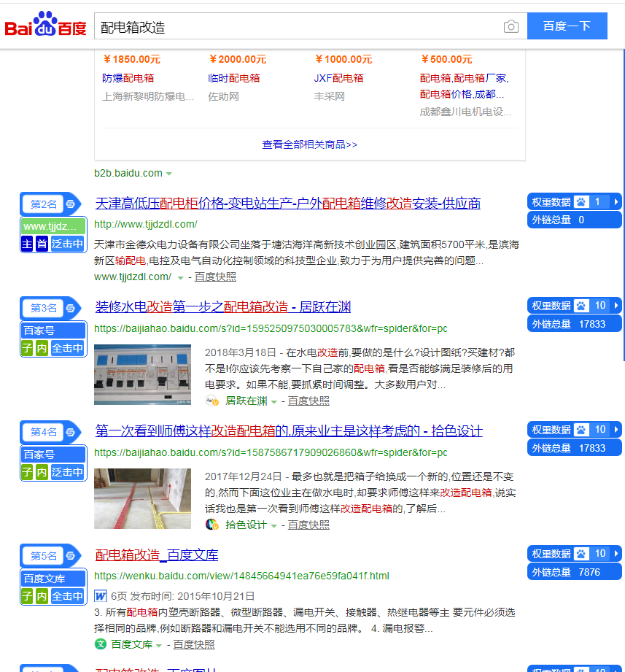Open floor wiring thumbnail image
The width and height of the screenshot is (625, 672).
[x=143, y=498]
